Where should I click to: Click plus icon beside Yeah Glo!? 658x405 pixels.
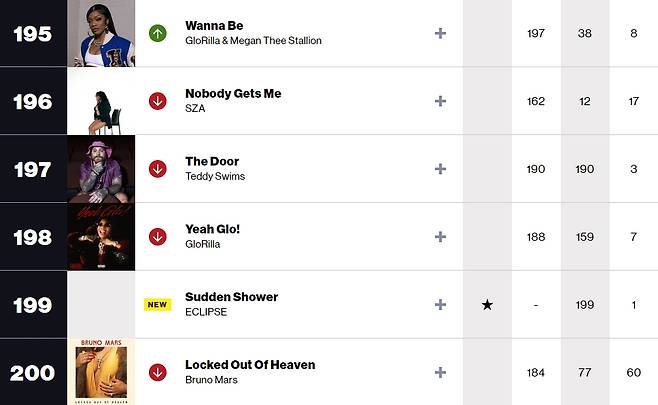[x=440, y=237]
